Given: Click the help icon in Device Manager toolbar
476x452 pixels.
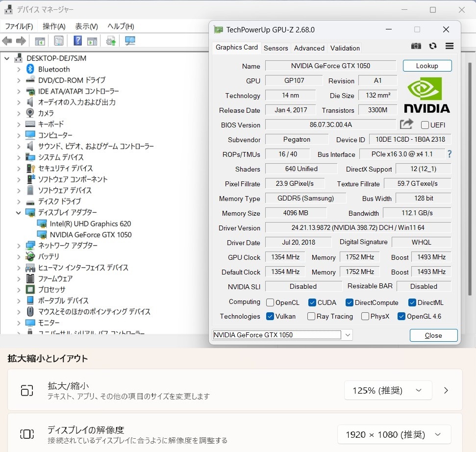Looking at the screenshot, I should [x=77, y=41].
